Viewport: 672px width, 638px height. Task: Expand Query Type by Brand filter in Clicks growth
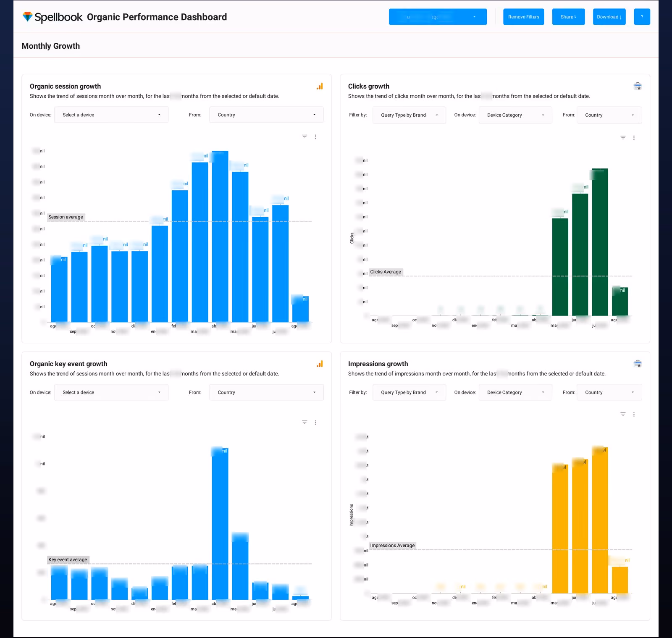pos(409,115)
